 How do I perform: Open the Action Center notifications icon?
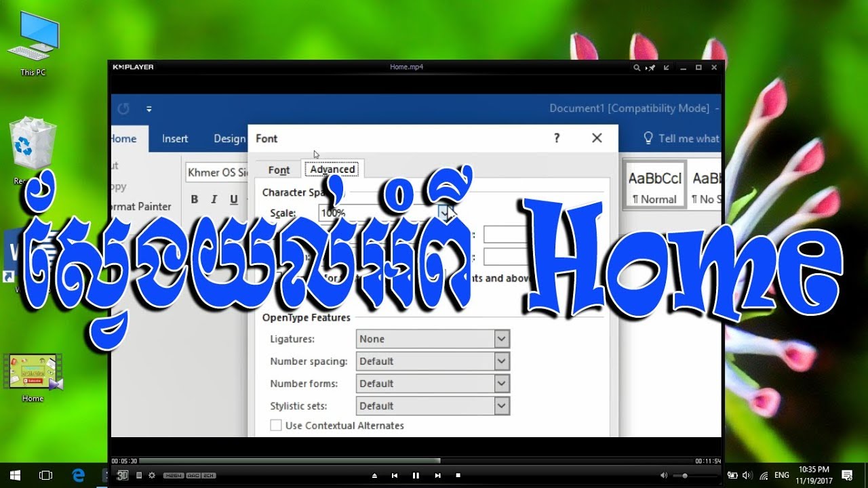[848, 475]
